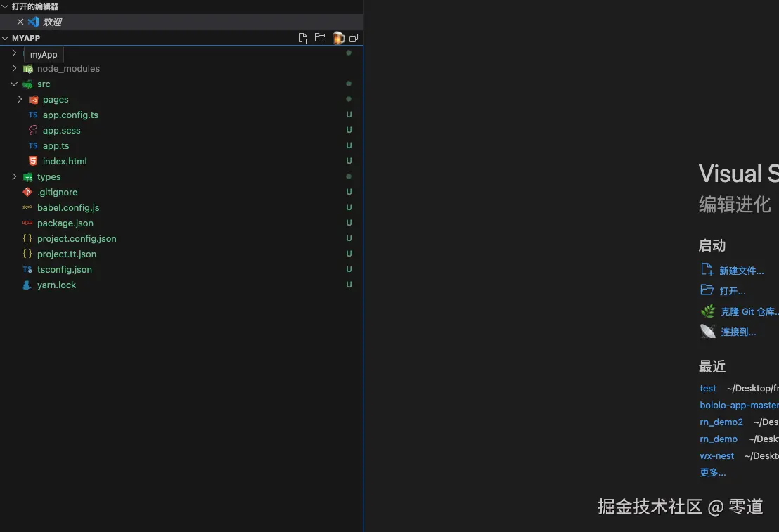779x532 pixels.
Task: Click the types folder icon
Action: click(x=28, y=177)
